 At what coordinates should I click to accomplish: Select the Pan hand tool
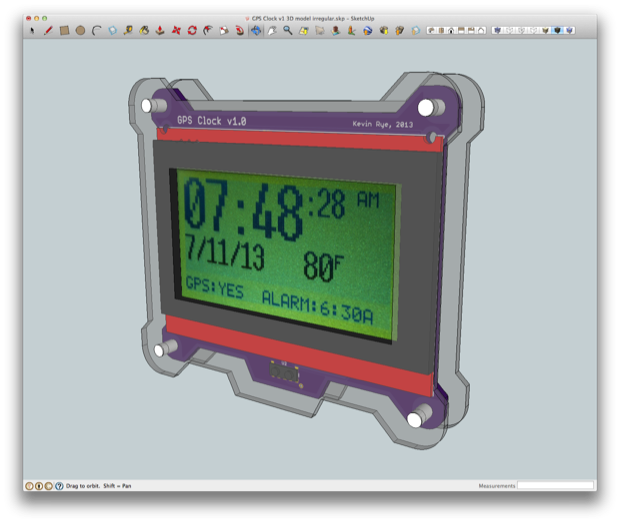tap(272, 30)
